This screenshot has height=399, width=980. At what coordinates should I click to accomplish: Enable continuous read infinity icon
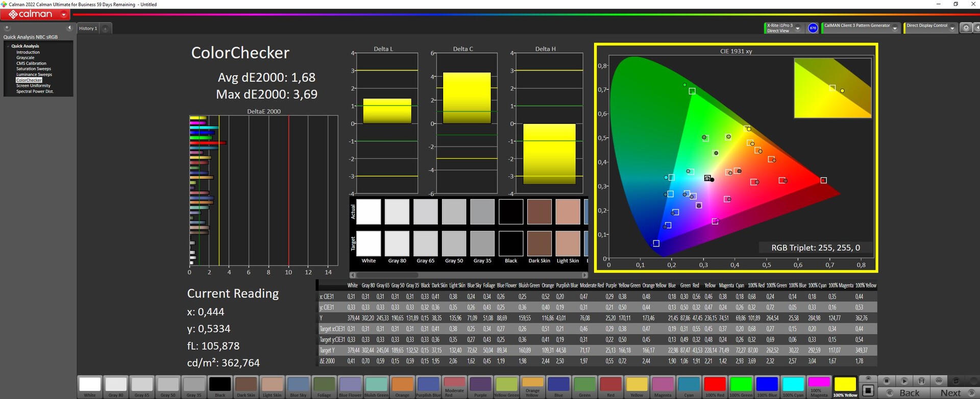[x=939, y=381]
